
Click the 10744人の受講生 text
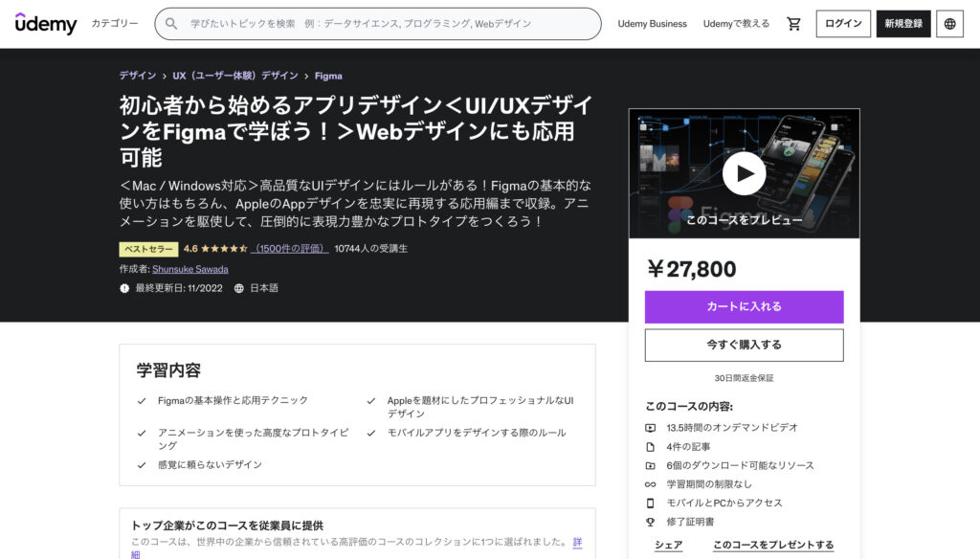pos(370,248)
